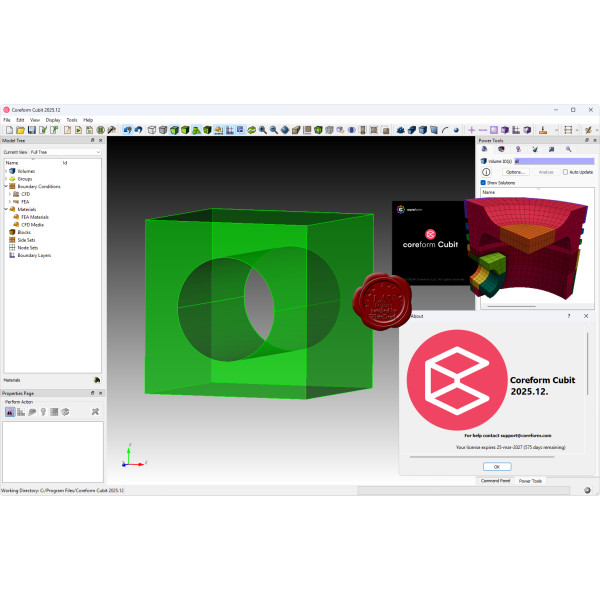Screen dimensions: 600x600
Task: Open the Edit menu
Action: [20, 120]
